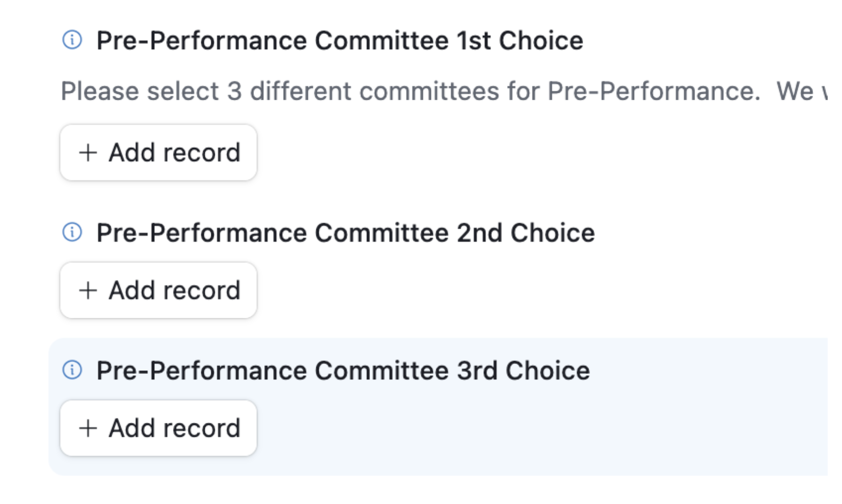The image size is (842, 504).
Task: Click the word 'Choice' in the 1st Choice heading
Action: (x=541, y=40)
